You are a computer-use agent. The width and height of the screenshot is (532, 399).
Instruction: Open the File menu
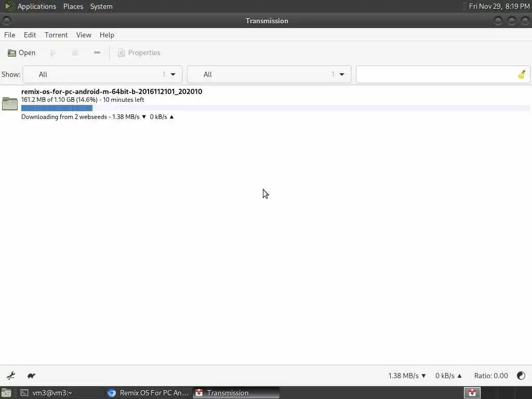coord(9,35)
